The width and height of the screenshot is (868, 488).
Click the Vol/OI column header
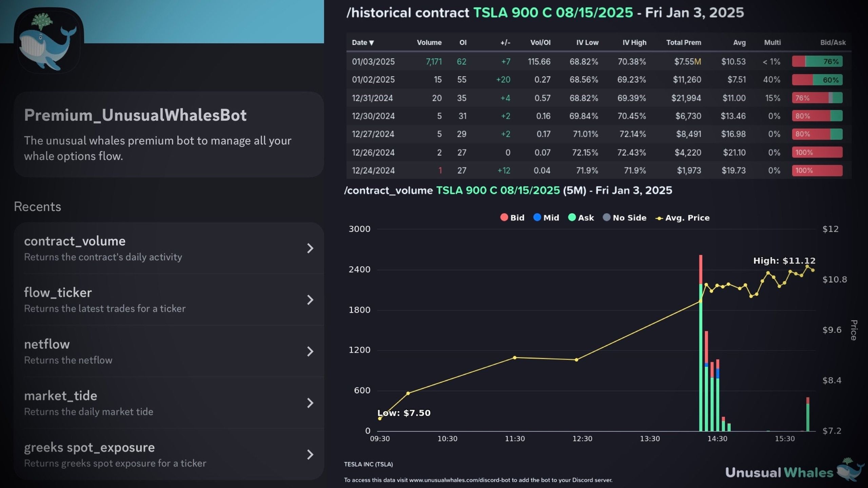540,42
